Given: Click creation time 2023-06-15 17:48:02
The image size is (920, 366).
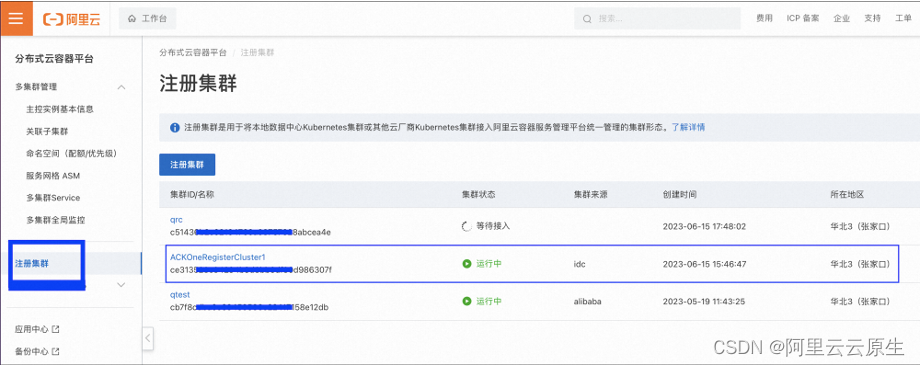Looking at the screenshot, I should pyautogui.click(x=704, y=226).
